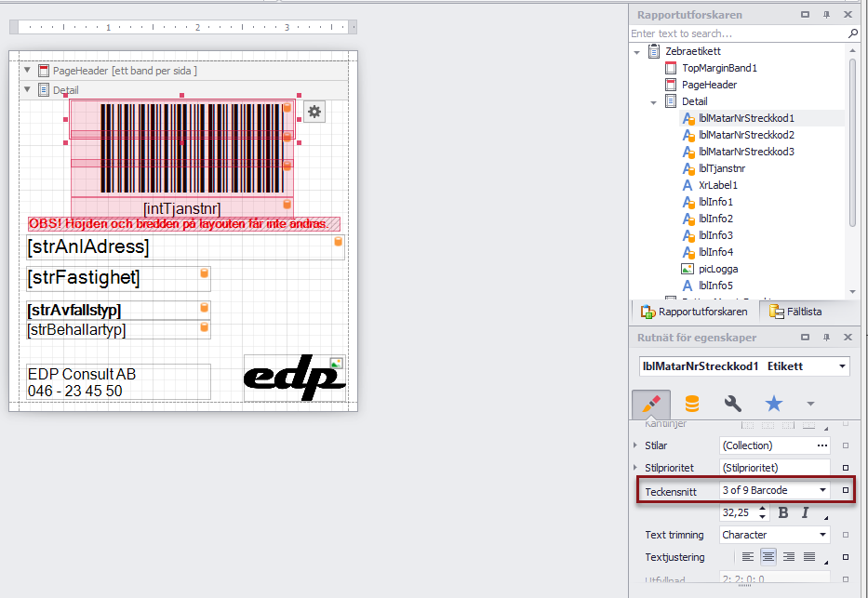The height and width of the screenshot is (598, 868).
Task: Show the Behavior wrench category
Action: [x=733, y=404]
